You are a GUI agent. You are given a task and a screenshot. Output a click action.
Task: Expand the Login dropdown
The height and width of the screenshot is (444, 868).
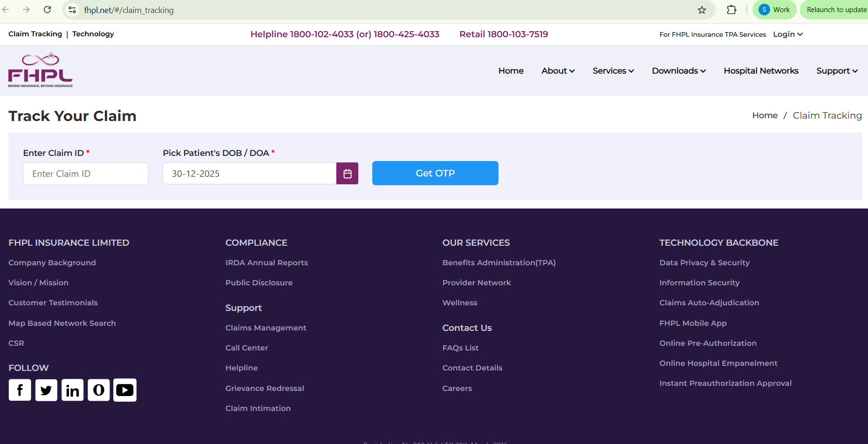tap(787, 34)
